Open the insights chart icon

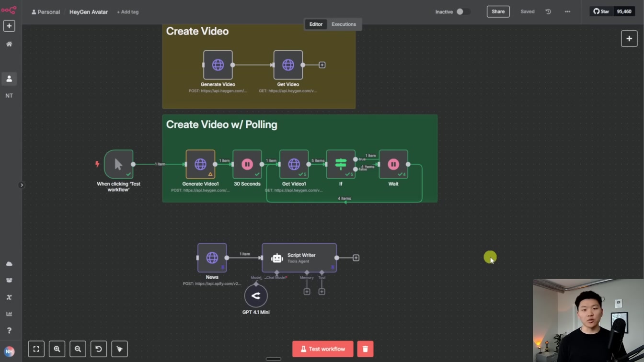point(9,314)
